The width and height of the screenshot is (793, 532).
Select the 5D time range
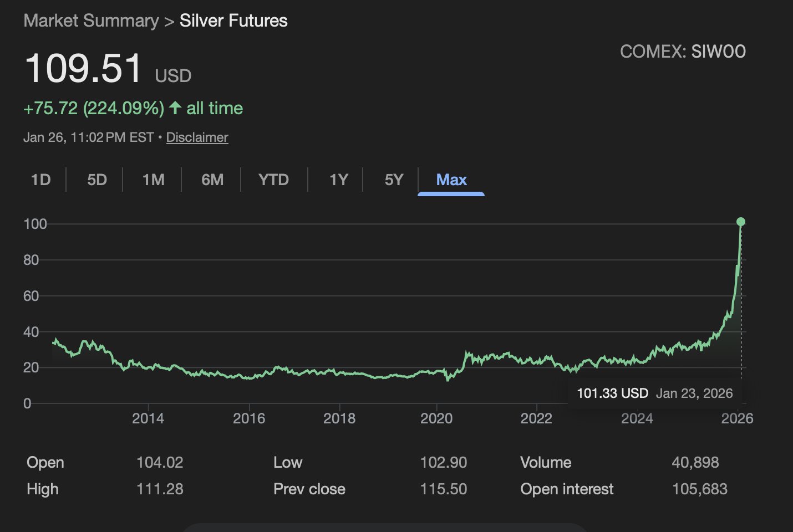point(97,180)
